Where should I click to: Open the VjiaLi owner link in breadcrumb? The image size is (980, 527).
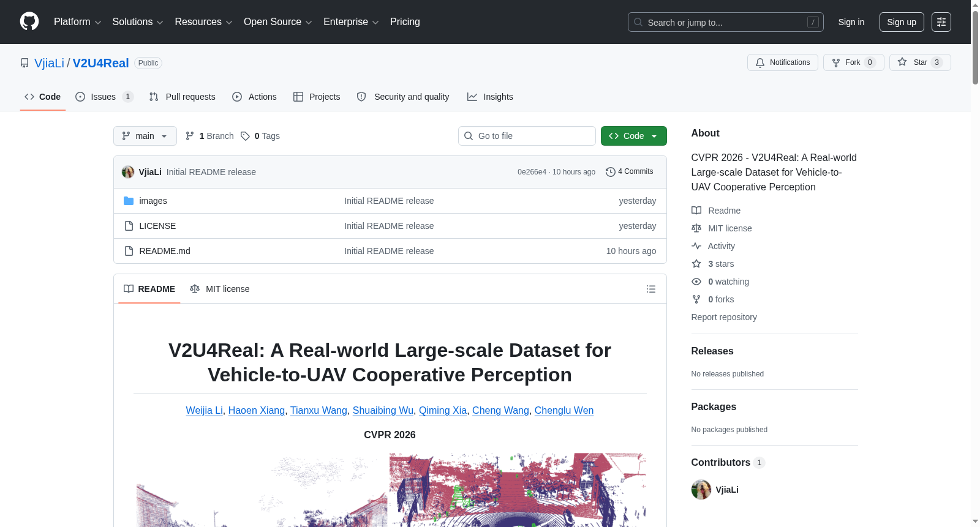pos(49,63)
